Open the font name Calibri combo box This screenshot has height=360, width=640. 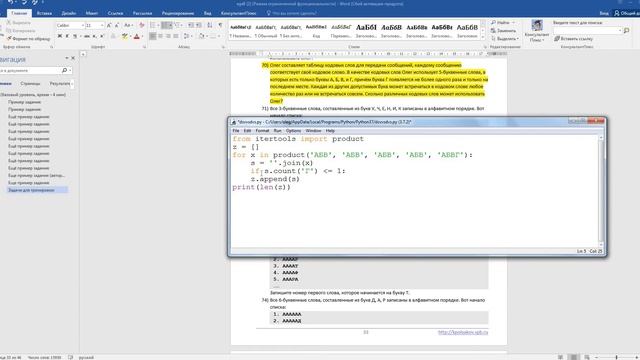pyautogui.click(x=70, y=25)
